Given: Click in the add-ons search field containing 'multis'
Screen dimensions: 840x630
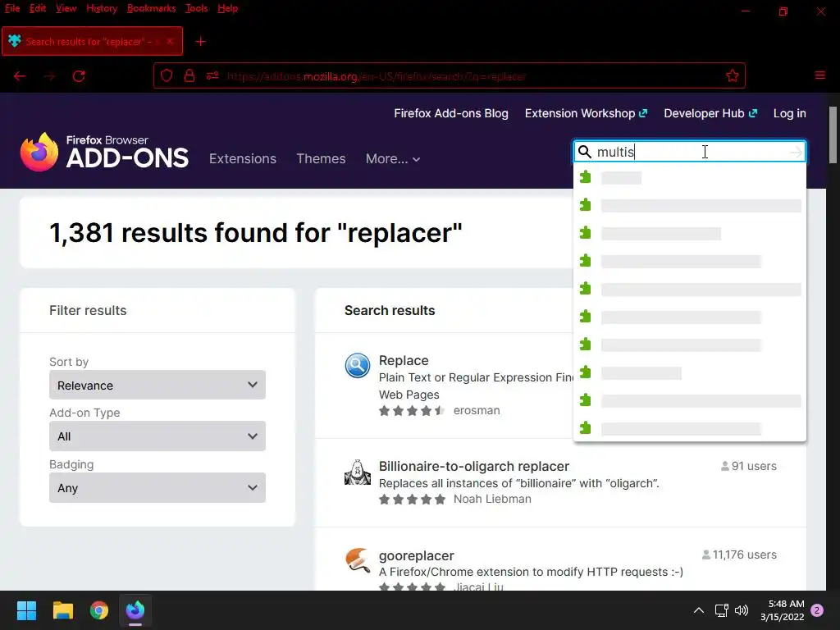Looking at the screenshot, I should (x=689, y=152).
